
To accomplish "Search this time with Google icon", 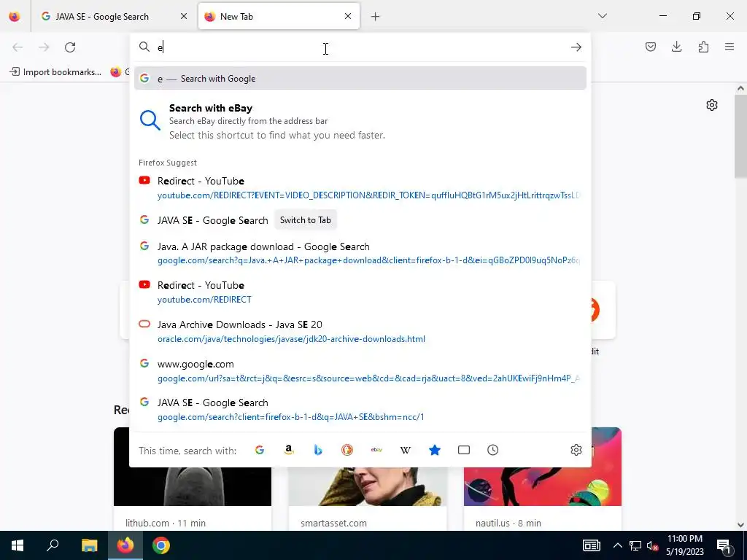I will click(260, 450).
